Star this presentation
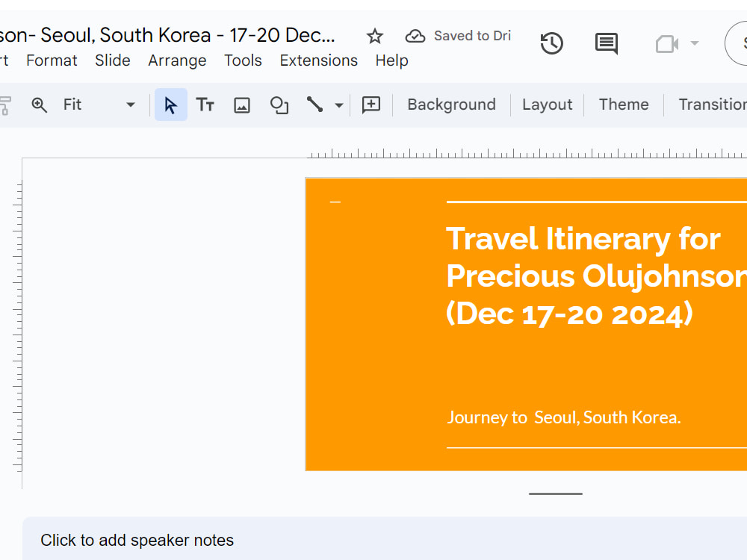The height and width of the screenshot is (560, 747). (x=374, y=36)
